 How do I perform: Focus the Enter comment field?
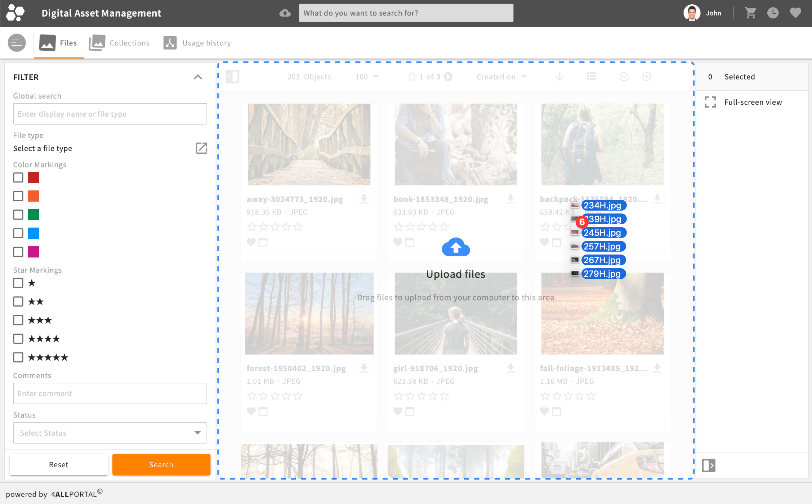pyautogui.click(x=110, y=393)
